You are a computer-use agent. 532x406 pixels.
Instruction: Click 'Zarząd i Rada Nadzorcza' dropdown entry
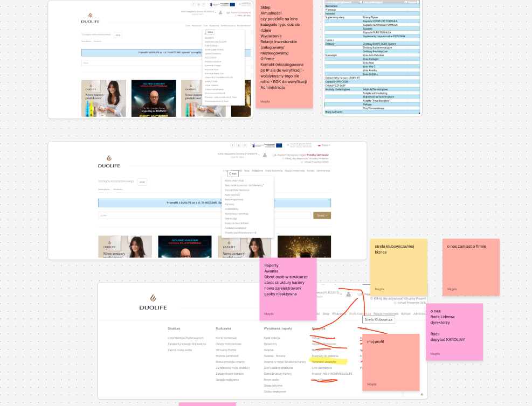237,190
